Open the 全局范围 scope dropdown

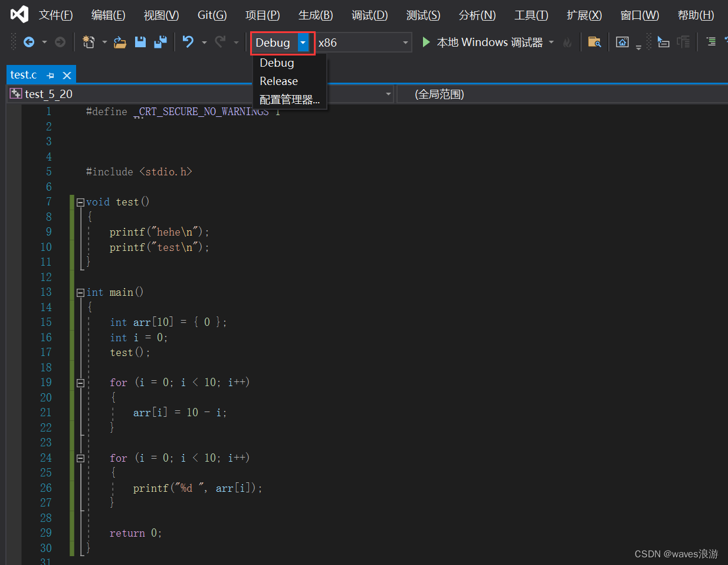562,94
